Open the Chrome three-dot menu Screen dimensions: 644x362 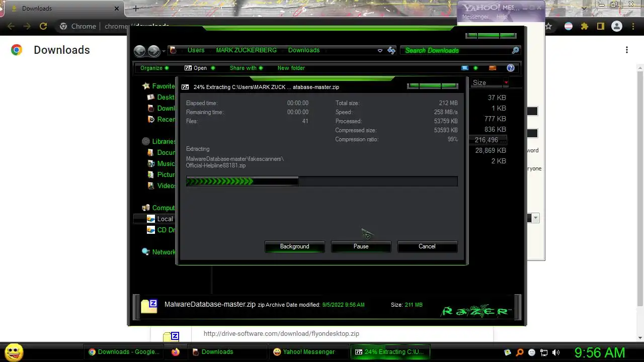(633, 26)
